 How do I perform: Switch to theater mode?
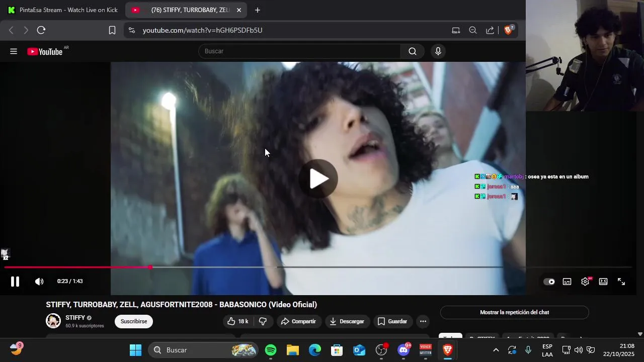(603, 282)
